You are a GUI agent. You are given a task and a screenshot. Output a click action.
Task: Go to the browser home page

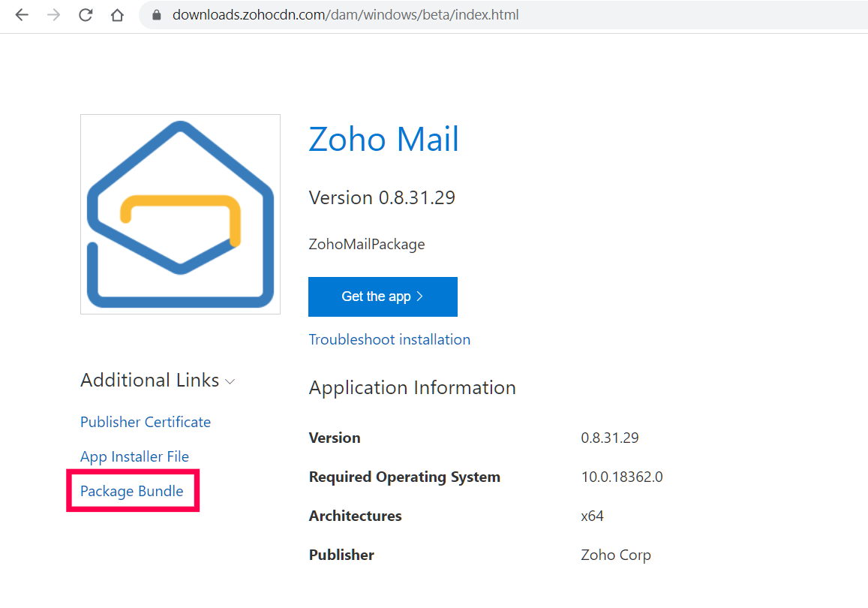point(117,15)
